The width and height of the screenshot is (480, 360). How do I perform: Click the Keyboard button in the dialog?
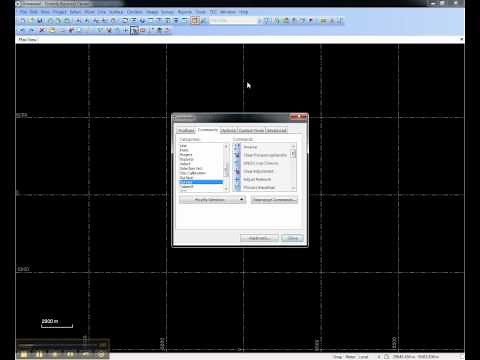click(x=259, y=238)
